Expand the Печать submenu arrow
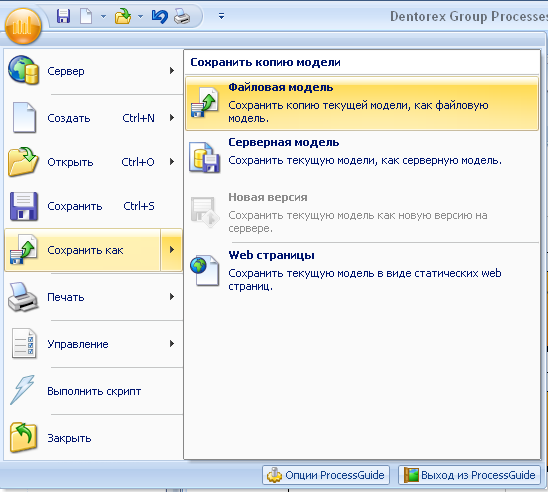The image size is (548, 492). 172,297
